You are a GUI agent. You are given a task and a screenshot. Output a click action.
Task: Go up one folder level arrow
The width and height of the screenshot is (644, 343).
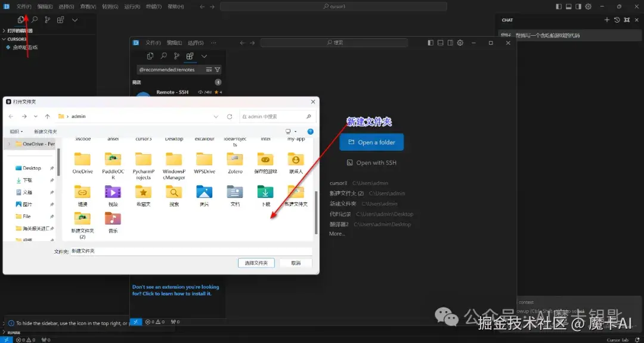point(47,117)
